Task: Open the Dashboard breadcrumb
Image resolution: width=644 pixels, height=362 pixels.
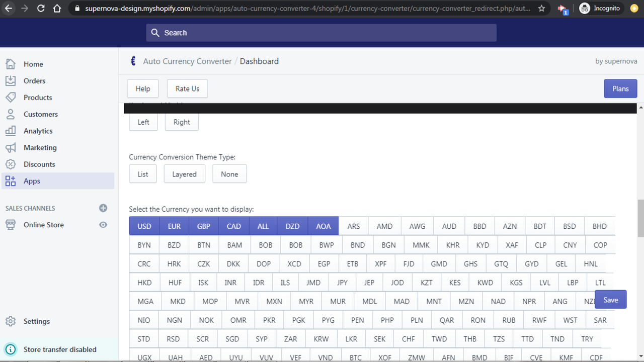Action: pyautogui.click(x=259, y=61)
